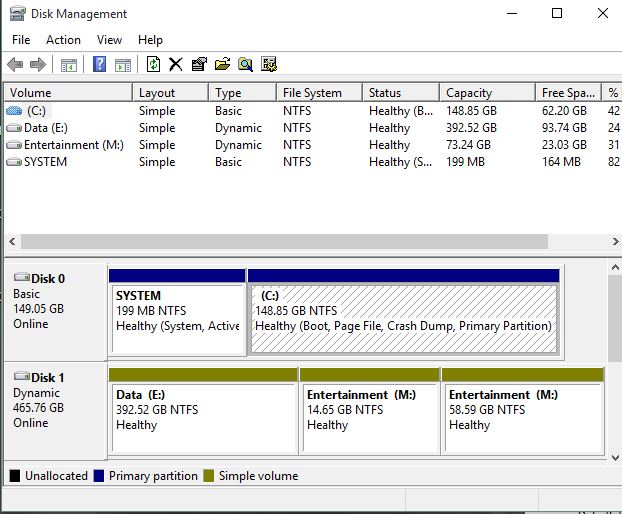This screenshot has height=514, width=622.
Task: Select the Data (E:) 392.52 GB volume block
Action: click(203, 411)
